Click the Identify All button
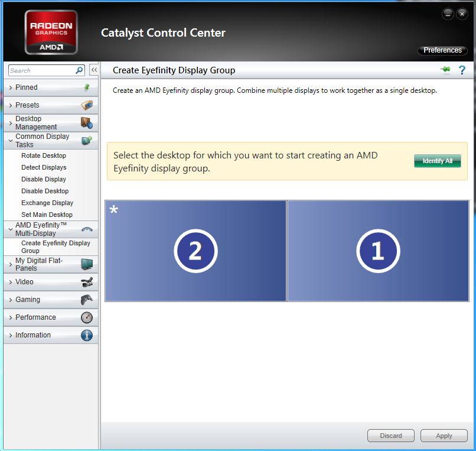 [438, 161]
